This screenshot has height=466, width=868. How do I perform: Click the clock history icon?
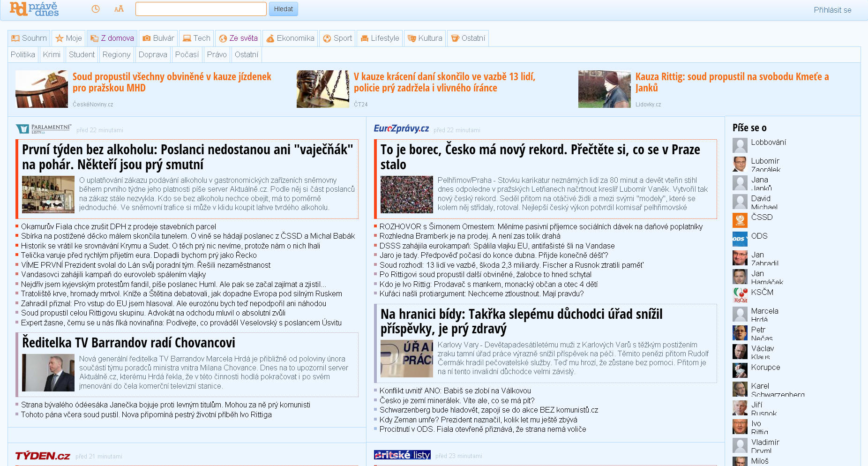coord(95,9)
